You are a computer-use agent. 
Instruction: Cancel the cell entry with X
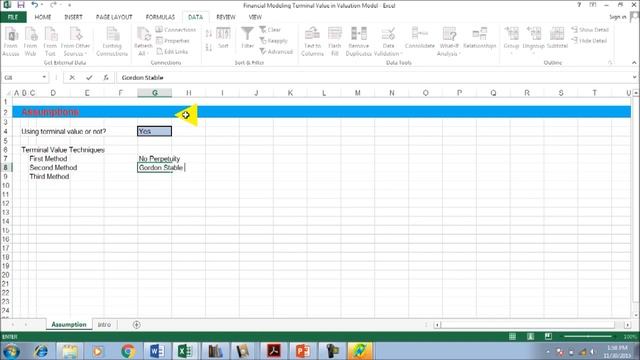tap(72, 78)
